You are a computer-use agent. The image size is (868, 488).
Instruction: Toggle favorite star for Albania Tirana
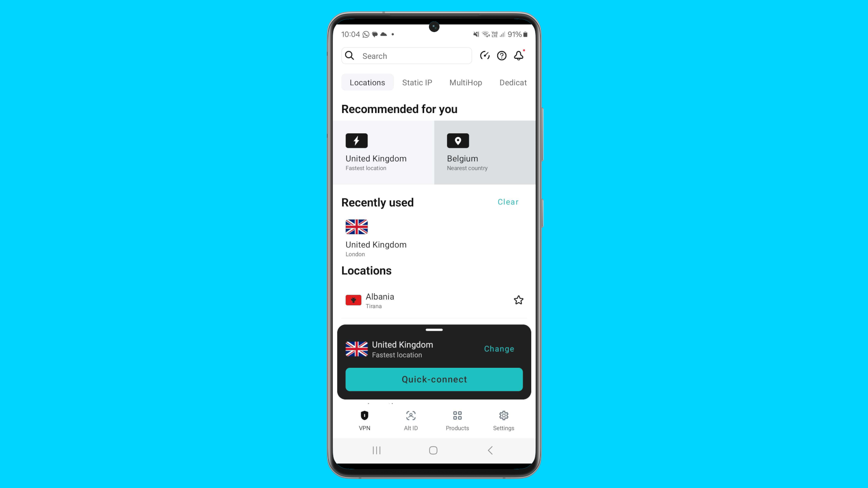click(x=518, y=300)
